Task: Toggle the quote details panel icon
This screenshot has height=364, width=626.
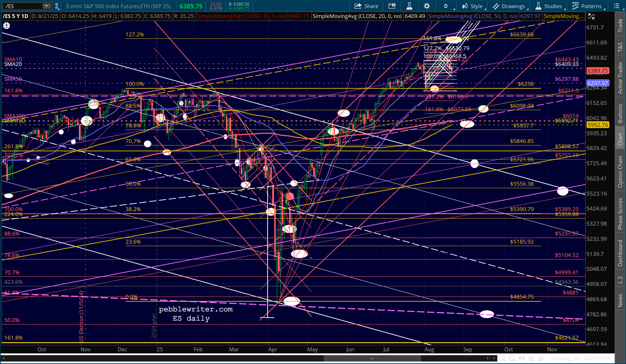Action: [x=392, y=6]
